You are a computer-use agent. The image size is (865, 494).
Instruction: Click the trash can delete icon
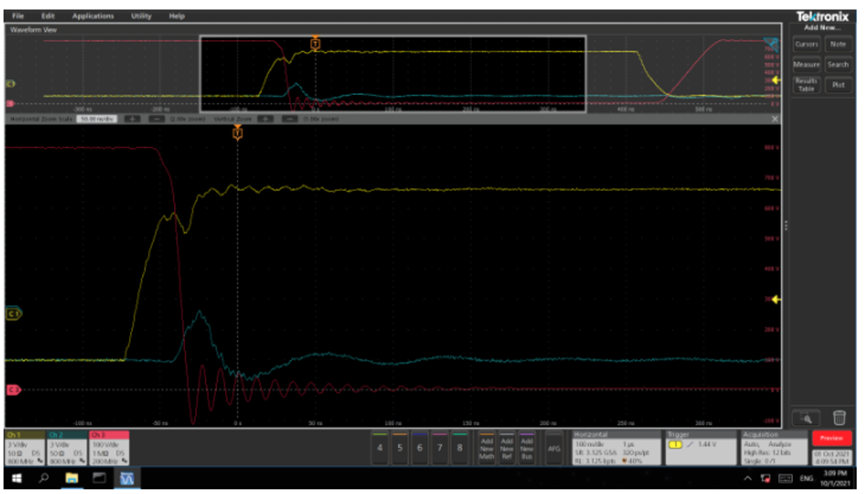click(x=839, y=418)
